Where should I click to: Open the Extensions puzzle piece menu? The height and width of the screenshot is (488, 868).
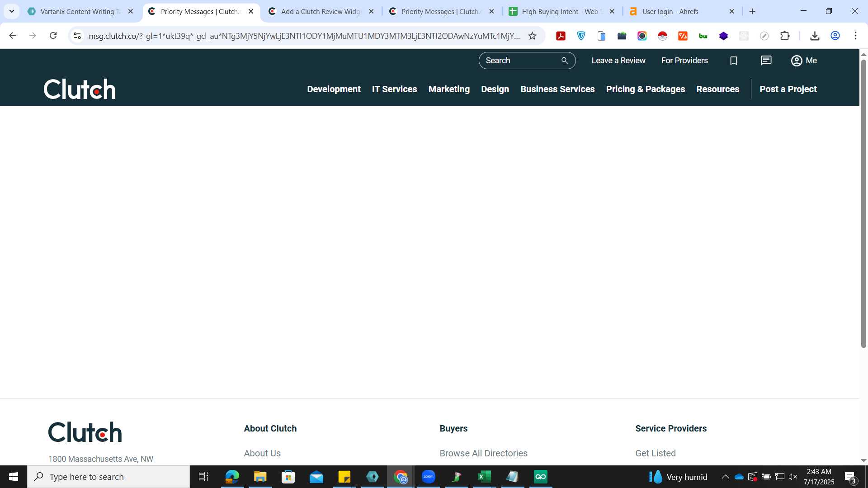pyautogui.click(x=785, y=36)
